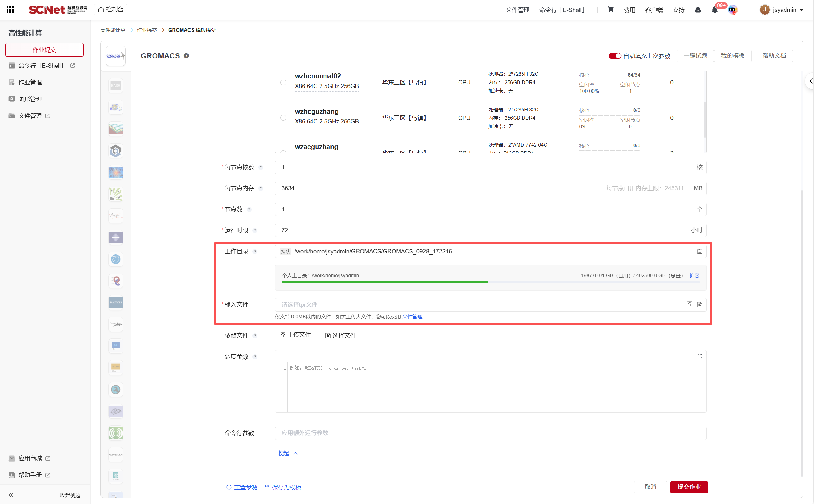The image size is (814, 504).
Task: Click folder browse icon in working directory field
Action: coord(699,251)
